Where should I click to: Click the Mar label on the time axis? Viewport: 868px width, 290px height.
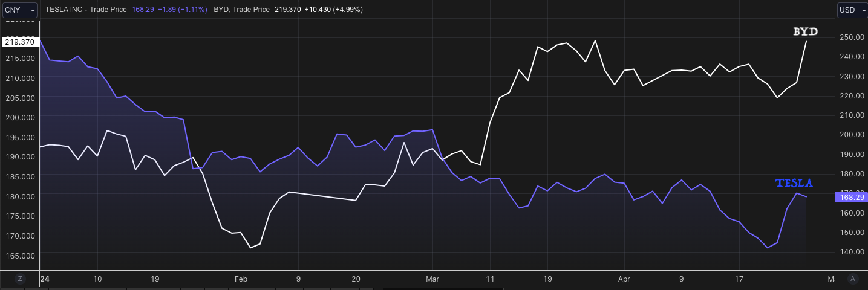tap(433, 279)
